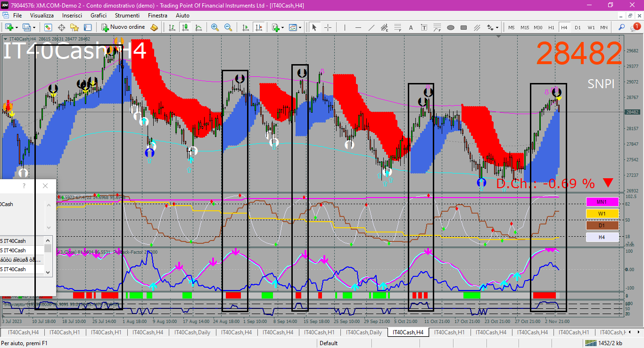Open the Data Window crosshair-circle icon
Viewport: 644px width, 348px height.
(61, 27)
